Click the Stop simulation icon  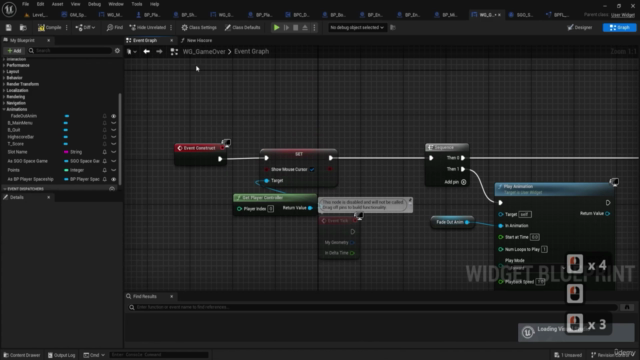(x=296, y=27)
